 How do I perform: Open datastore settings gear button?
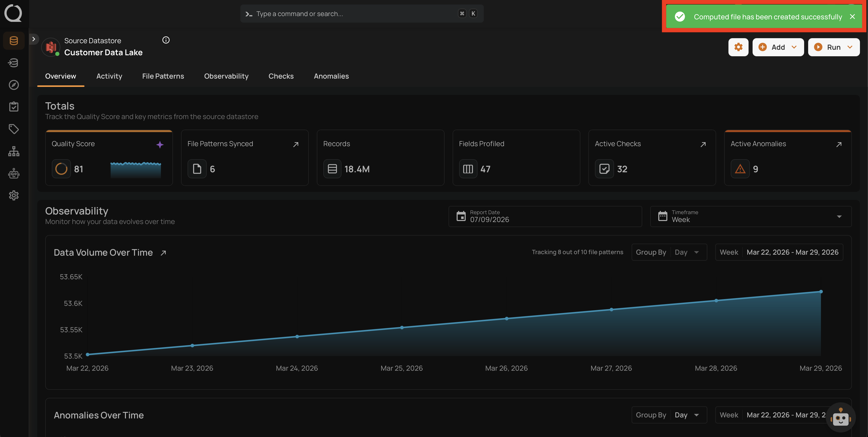coord(738,47)
